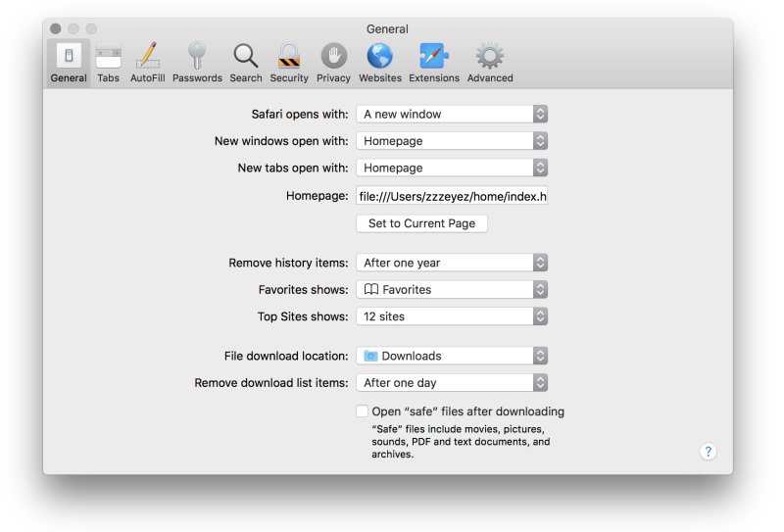
Task: Enable Open "safe" files after downloading
Action: (362, 411)
